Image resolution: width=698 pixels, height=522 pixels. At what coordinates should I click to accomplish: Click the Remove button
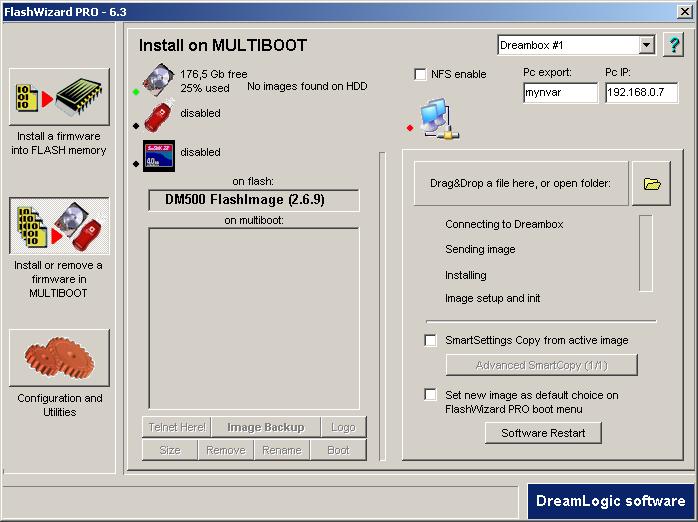[x=226, y=450]
